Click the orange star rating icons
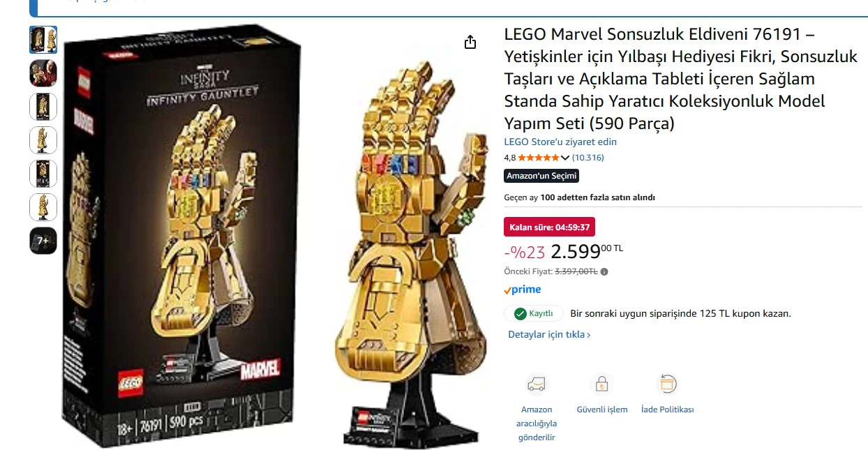 [x=539, y=158]
